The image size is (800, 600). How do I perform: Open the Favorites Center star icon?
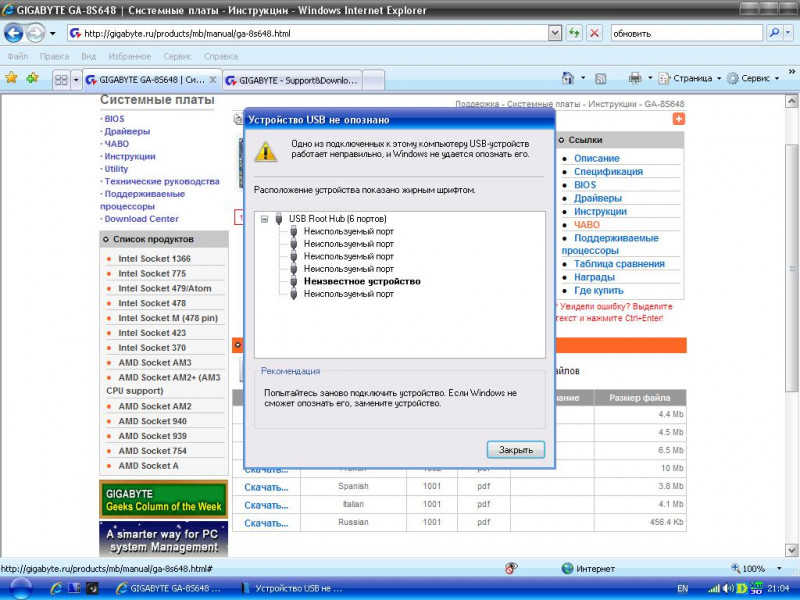click(x=11, y=78)
